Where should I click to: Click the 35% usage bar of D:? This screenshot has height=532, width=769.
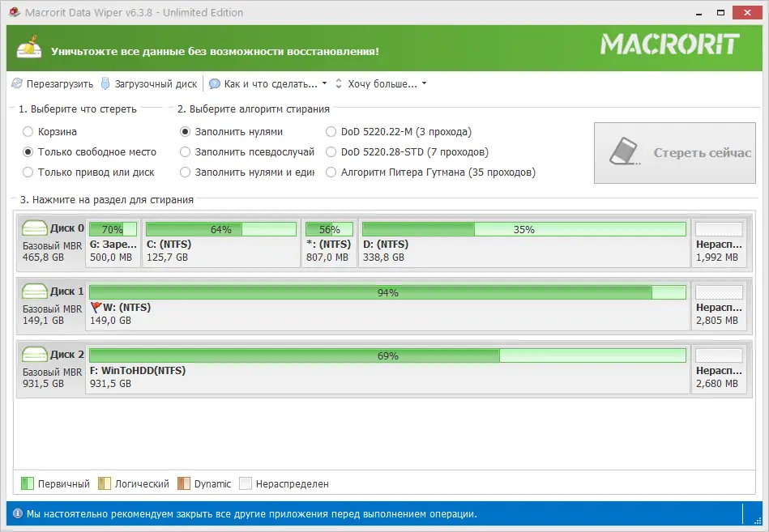[523, 229]
